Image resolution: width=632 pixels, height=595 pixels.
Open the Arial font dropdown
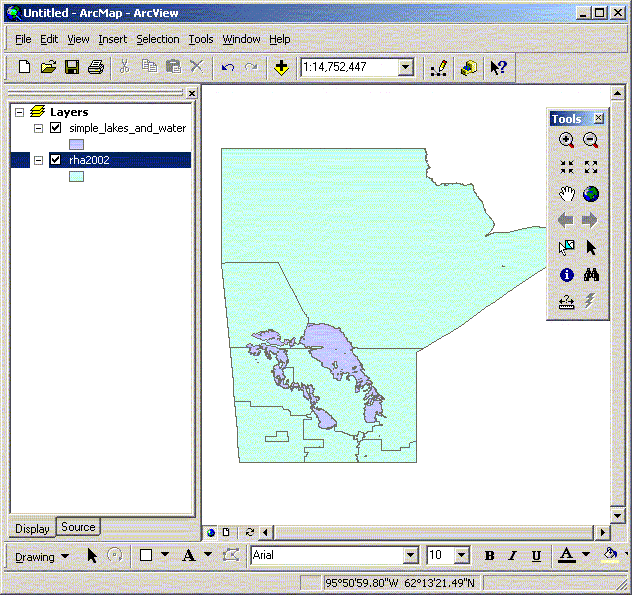[410, 556]
